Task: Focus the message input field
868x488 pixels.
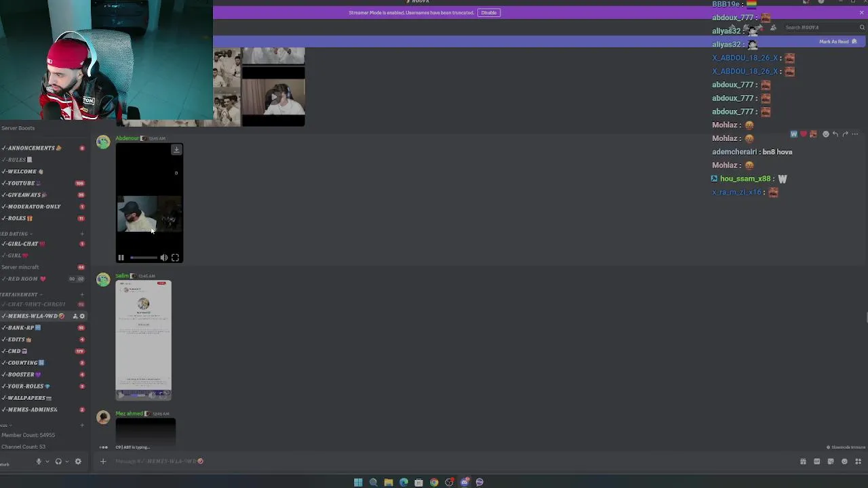Action: coord(448,462)
